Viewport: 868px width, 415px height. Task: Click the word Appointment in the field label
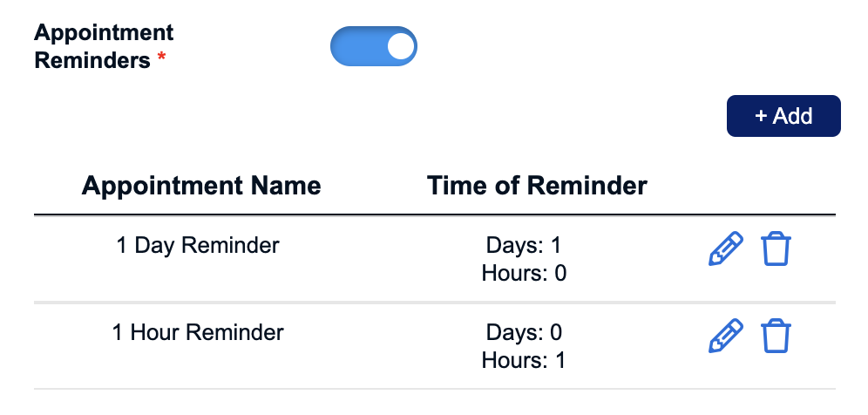click(104, 32)
